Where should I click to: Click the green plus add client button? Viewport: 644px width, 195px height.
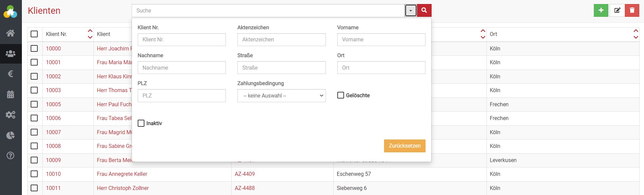point(601,10)
